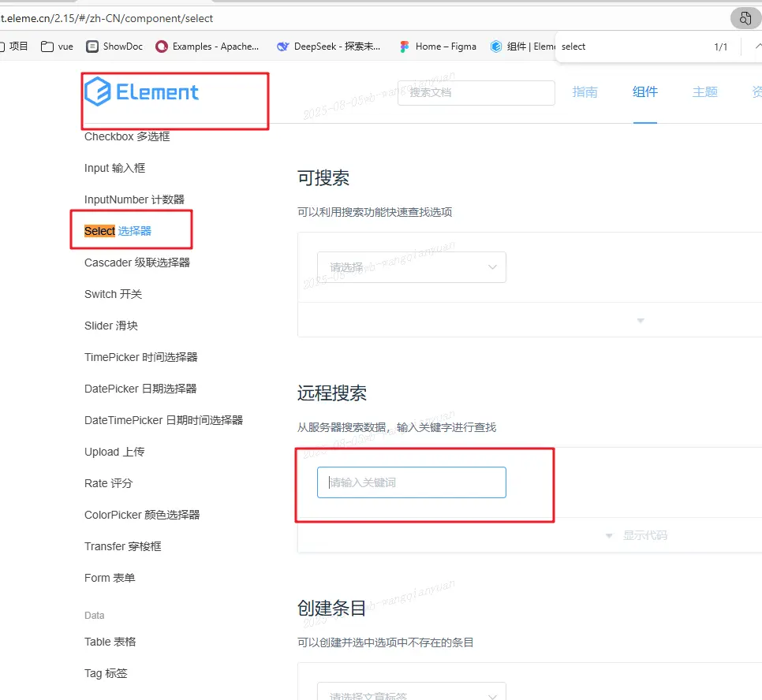
Task: Go to Tag 标签 page
Action: point(106,674)
